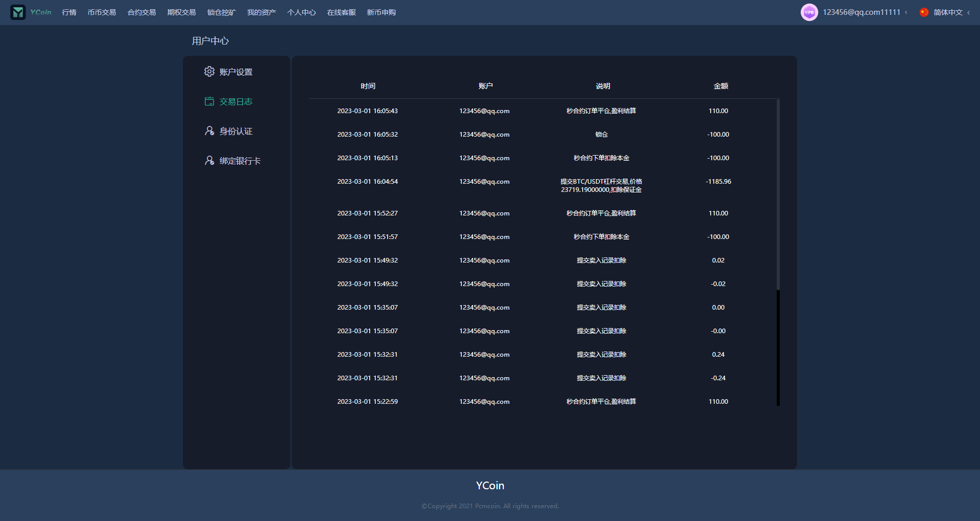Viewport: 980px width, 521px height.
Task: Navigate to 锁仓挖矿
Action: tap(221, 12)
